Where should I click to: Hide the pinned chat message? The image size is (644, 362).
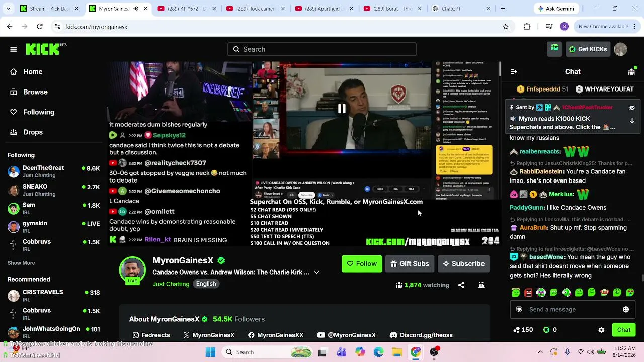[632, 108]
